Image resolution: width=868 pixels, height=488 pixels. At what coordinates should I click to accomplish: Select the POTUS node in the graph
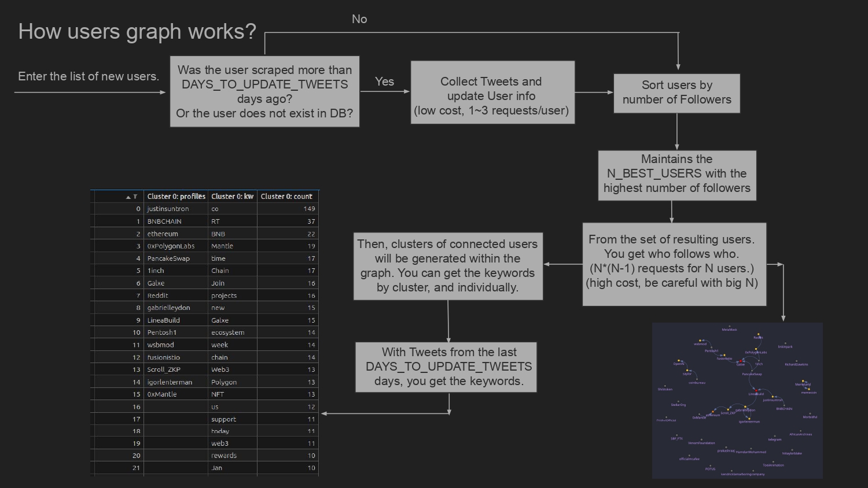(710, 466)
